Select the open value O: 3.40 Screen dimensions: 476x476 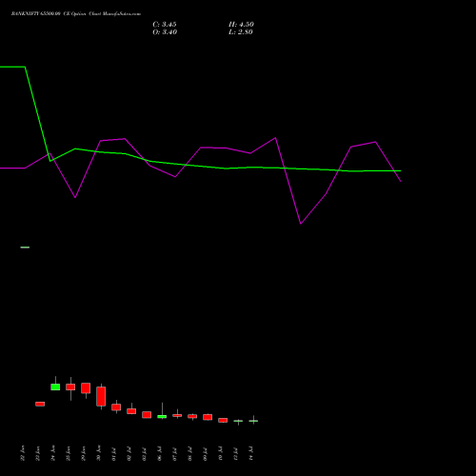point(165,32)
